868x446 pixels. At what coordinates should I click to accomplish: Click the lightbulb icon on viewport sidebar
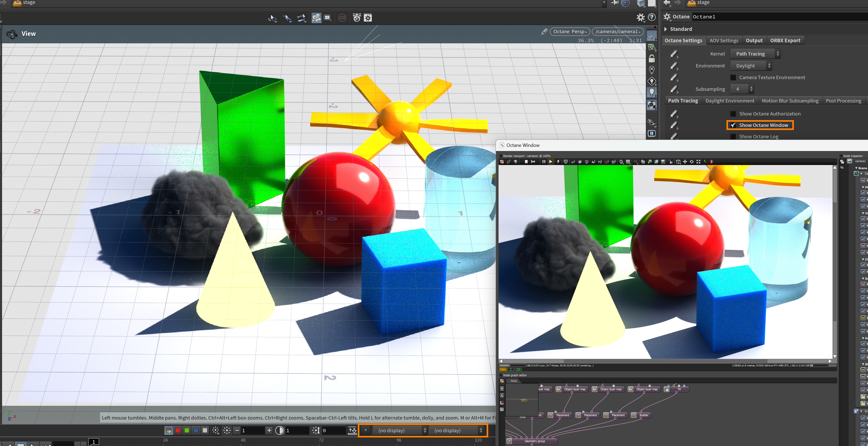652,92
